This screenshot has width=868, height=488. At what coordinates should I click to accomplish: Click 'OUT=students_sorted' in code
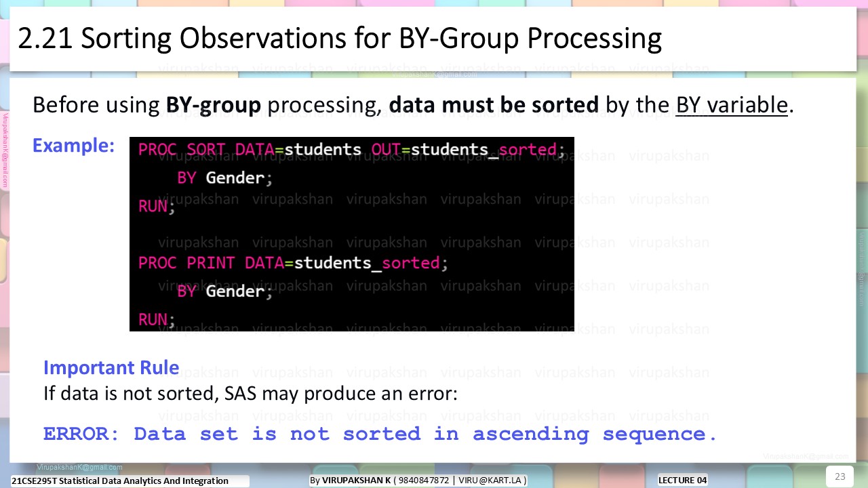(464, 149)
